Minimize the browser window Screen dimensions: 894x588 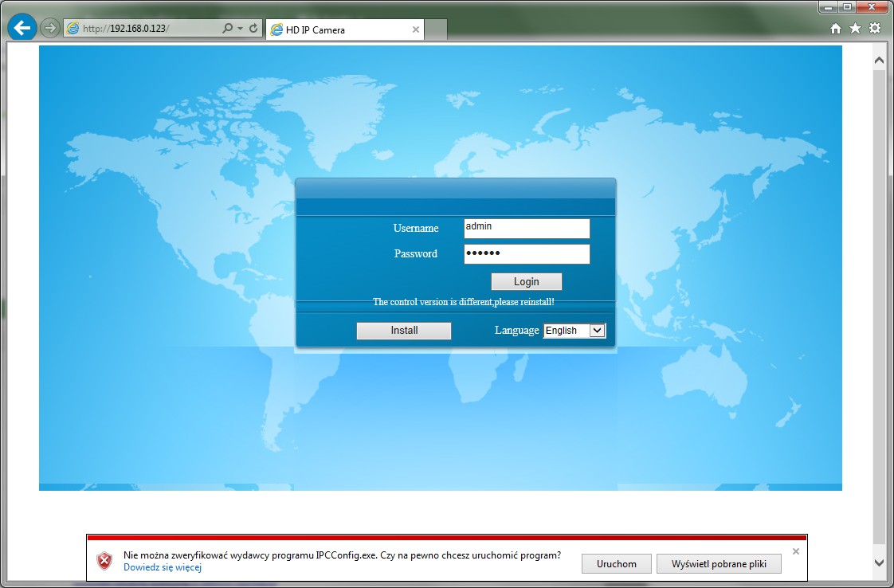[x=829, y=7]
